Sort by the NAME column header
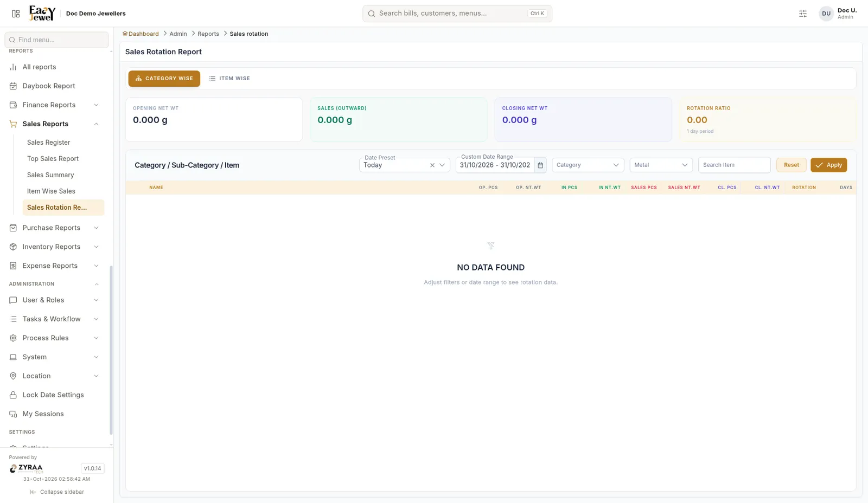 [x=156, y=188]
